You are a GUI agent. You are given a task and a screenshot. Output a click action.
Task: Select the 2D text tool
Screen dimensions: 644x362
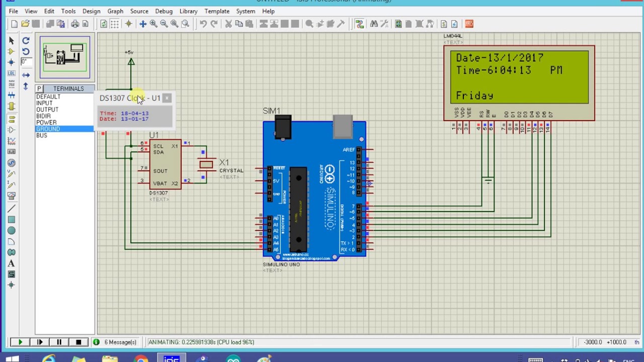tap(12, 263)
